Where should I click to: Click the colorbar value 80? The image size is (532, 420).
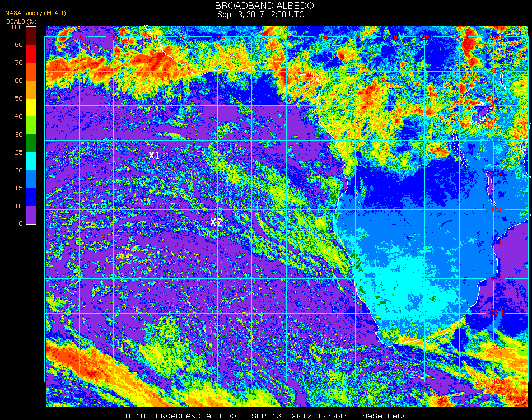point(18,45)
